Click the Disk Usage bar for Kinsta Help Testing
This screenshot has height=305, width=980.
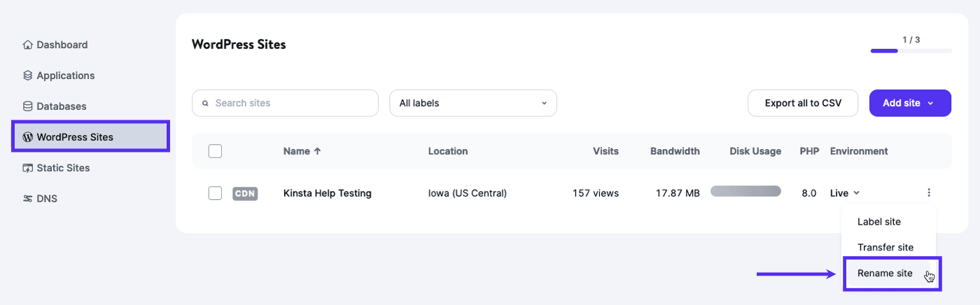pyautogui.click(x=745, y=191)
